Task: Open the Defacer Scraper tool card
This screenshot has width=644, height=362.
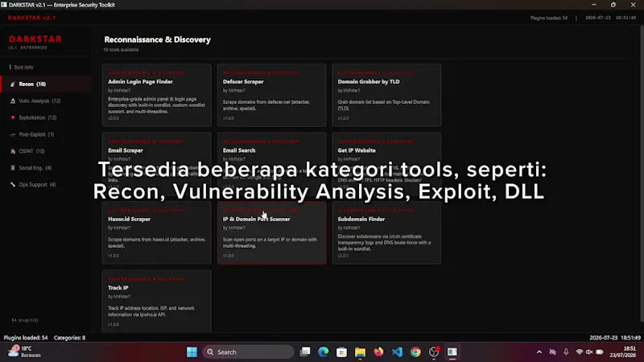Action: [271, 95]
